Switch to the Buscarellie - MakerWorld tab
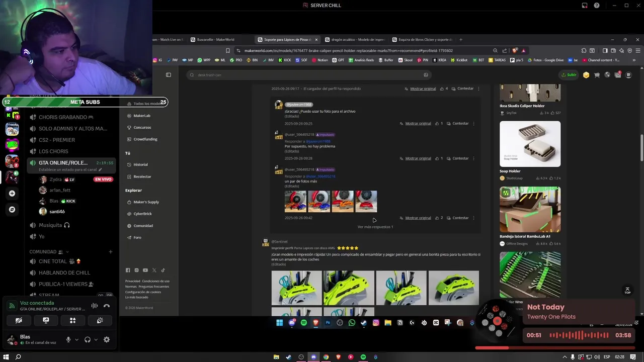The image size is (644, 362). pyautogui.click(x=215, y=40)
